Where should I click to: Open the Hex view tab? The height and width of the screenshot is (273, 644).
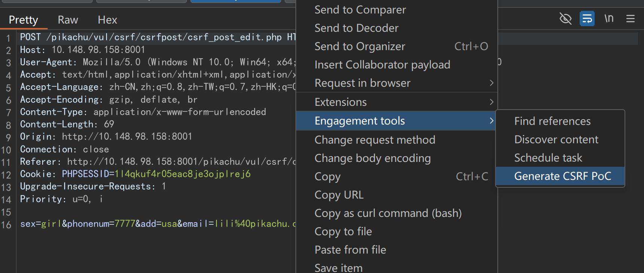point(107,20)
